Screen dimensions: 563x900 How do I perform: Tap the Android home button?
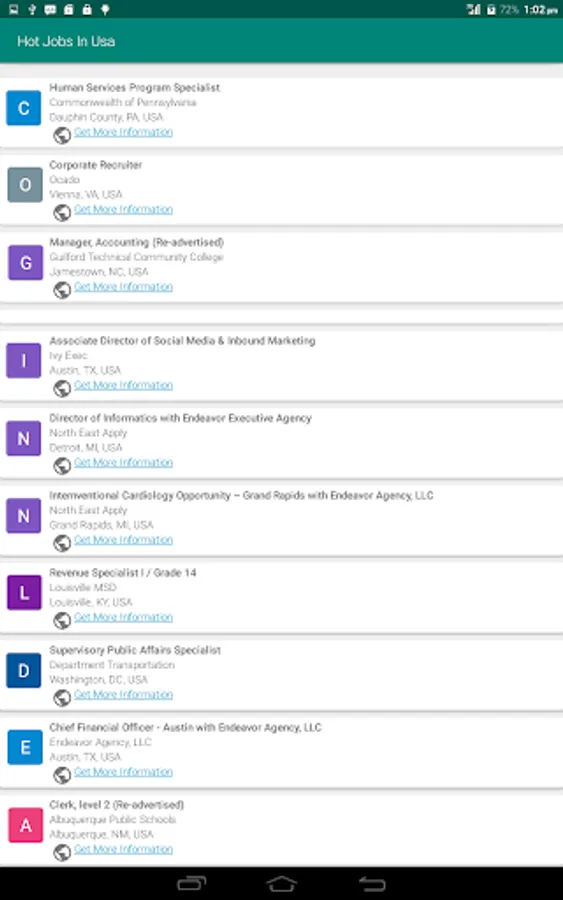point(281,884)
